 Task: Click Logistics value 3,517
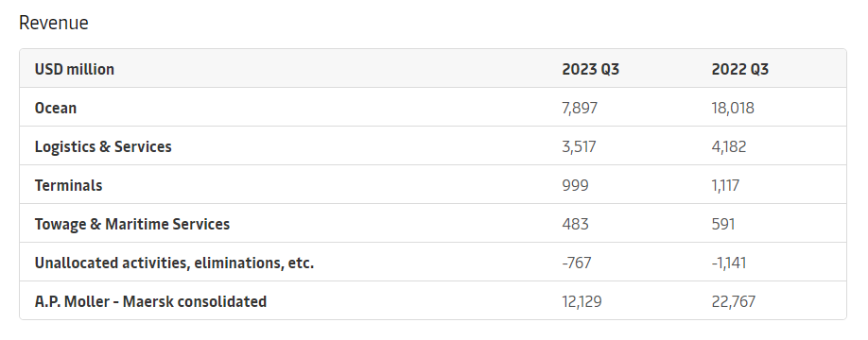579,146
